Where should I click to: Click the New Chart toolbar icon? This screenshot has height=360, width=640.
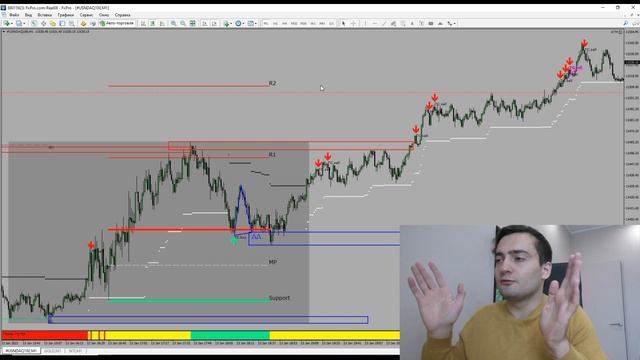[x=7, y=24]
